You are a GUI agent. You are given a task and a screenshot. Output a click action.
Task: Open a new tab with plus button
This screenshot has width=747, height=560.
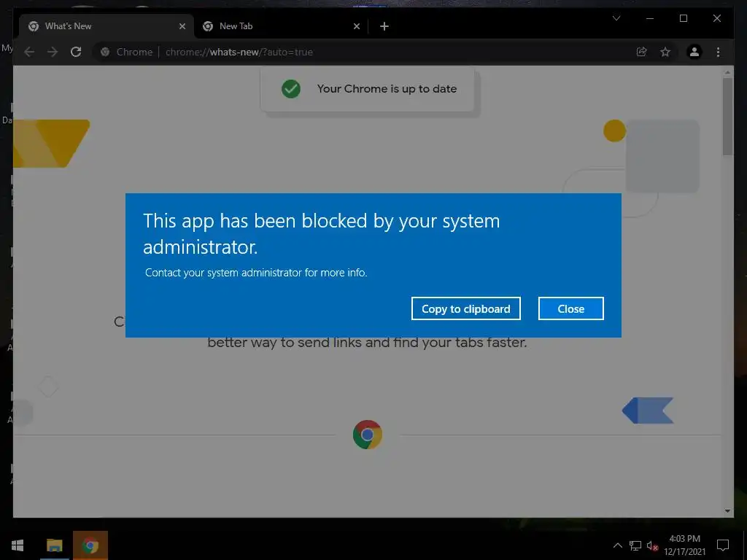(384, 26)
